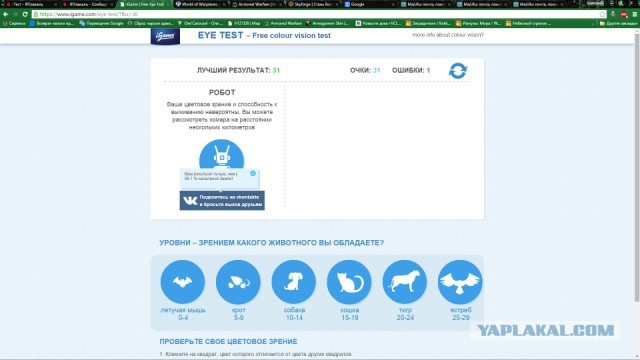Click the tiger level icon

(404, 282)
